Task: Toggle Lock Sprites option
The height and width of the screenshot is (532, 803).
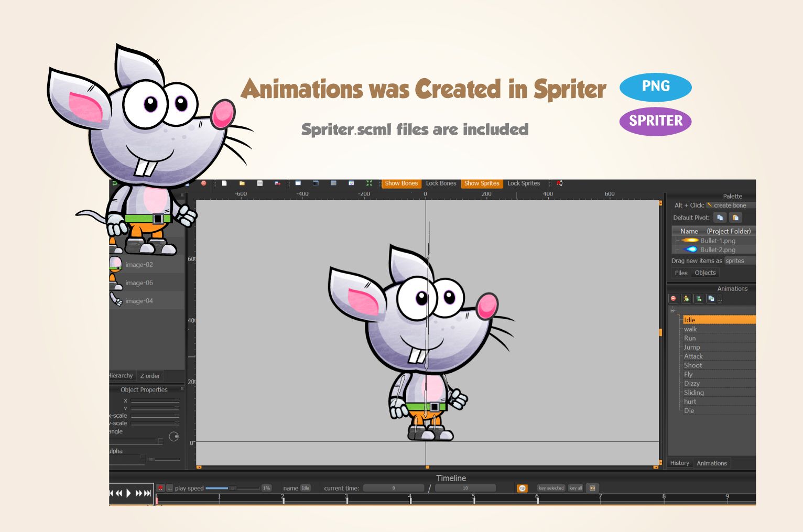Action: point(523,183)
